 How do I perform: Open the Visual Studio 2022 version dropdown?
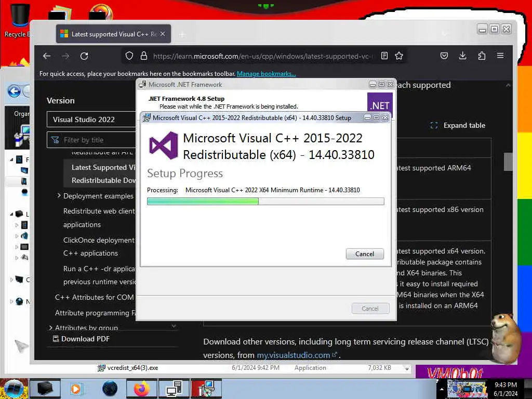(x=91, y=119)
